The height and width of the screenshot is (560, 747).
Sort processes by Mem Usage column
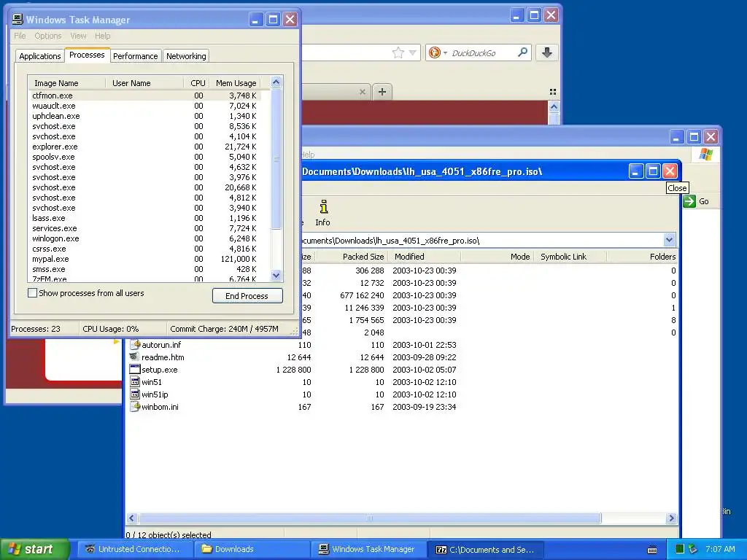pos(236,83)
